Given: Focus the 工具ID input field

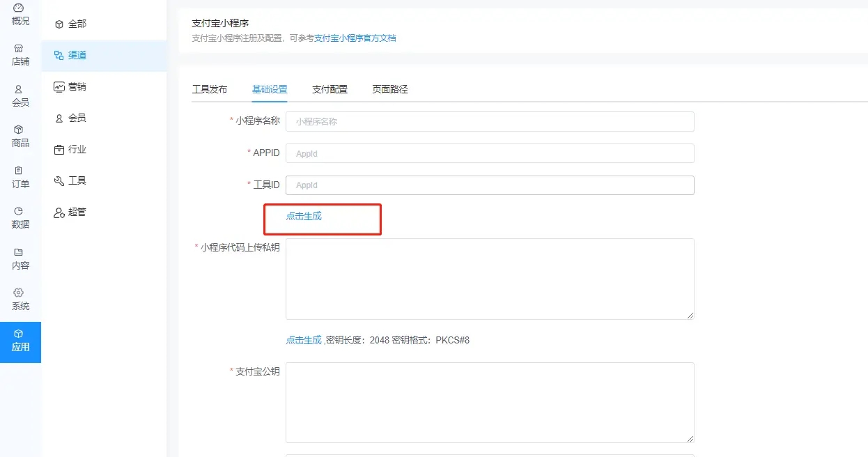Looking at the screenshot, I should (x=490, y=185).
